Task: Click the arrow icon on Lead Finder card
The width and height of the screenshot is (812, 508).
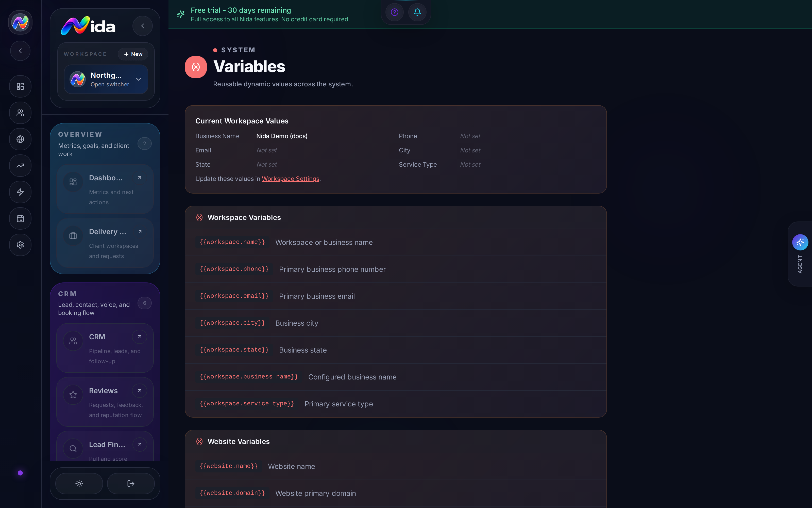Action: click(x=140, y=444)
